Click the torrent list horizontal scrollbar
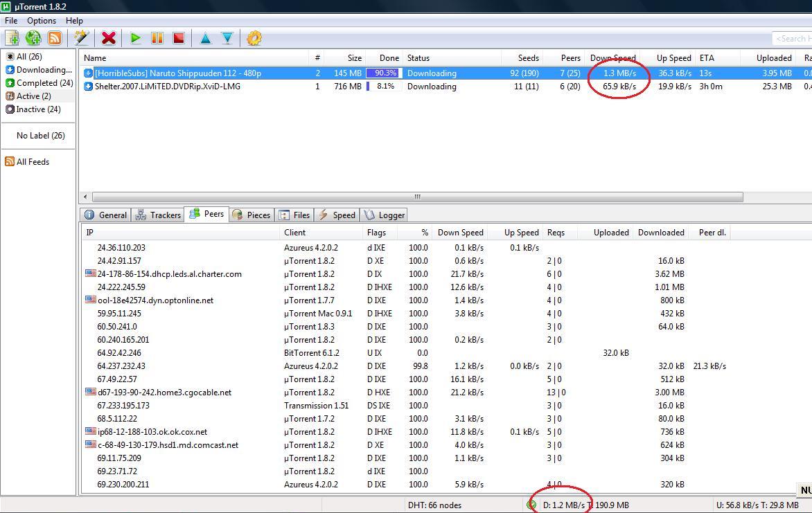 pyautogui.click(x=417, y=197)
